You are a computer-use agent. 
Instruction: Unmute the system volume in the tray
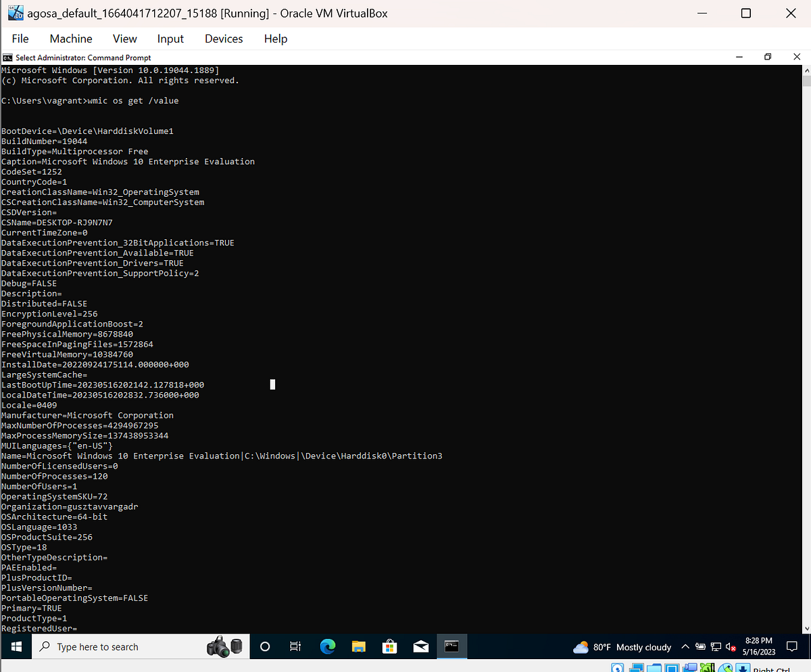coord(729,647)
